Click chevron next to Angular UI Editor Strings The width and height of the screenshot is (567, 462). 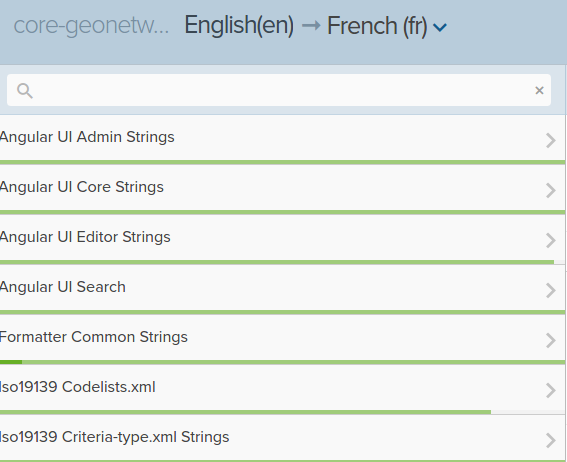(x=550, y=240)
